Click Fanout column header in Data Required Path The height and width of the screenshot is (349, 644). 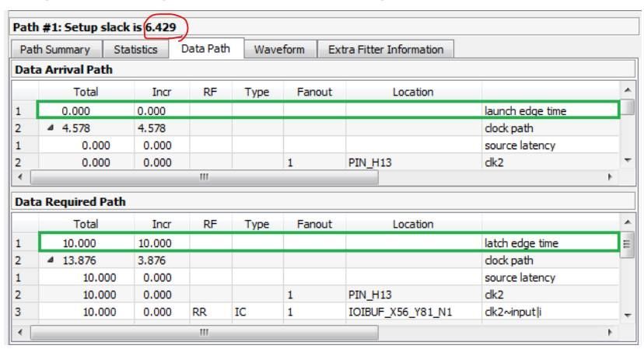click(x=314, y=224)
